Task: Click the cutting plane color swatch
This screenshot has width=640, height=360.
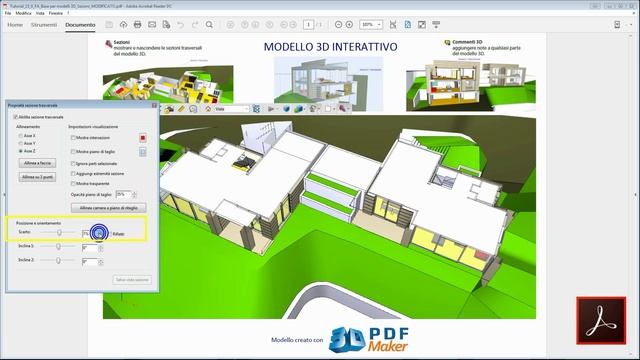Action: [142, 152]
